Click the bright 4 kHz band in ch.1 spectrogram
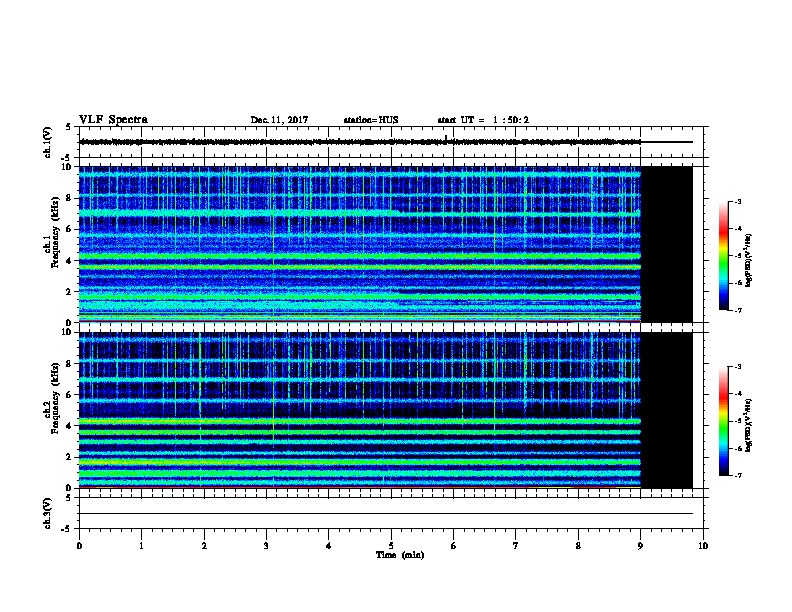Screen dimensions: 792x612 (x=360, y=256)
